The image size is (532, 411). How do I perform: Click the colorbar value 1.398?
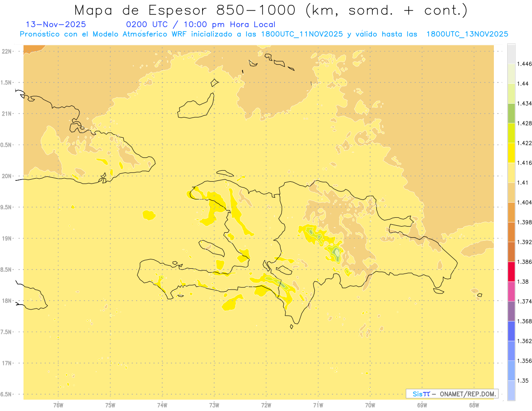pyautogui.click(x=524, y=222)
